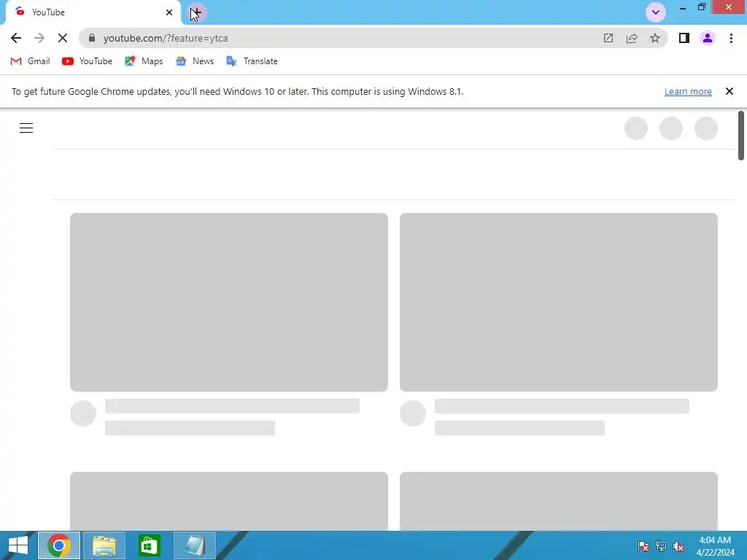Open File Explorer from taskbar
Viewport: 747px width, 560px height.
coord(104,545)
